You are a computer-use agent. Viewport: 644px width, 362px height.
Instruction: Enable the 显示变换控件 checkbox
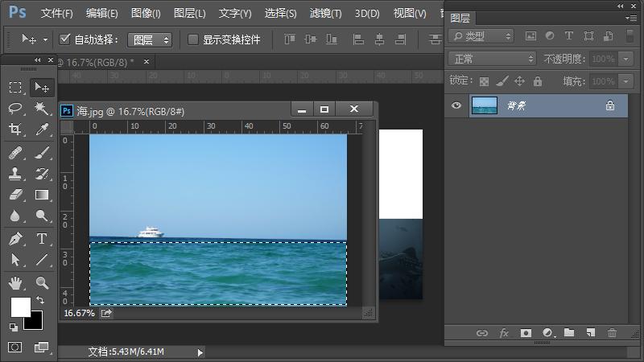point(192,39)
